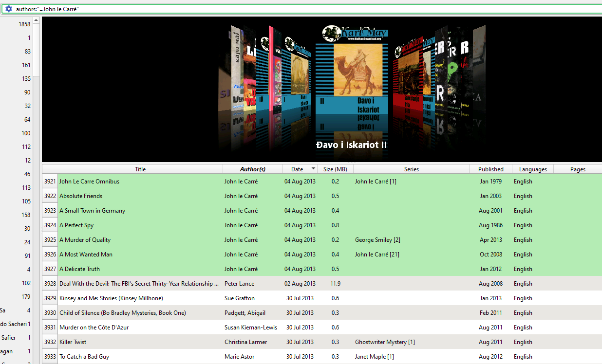Click series Ghostwriter Mystery [1]

385,342
